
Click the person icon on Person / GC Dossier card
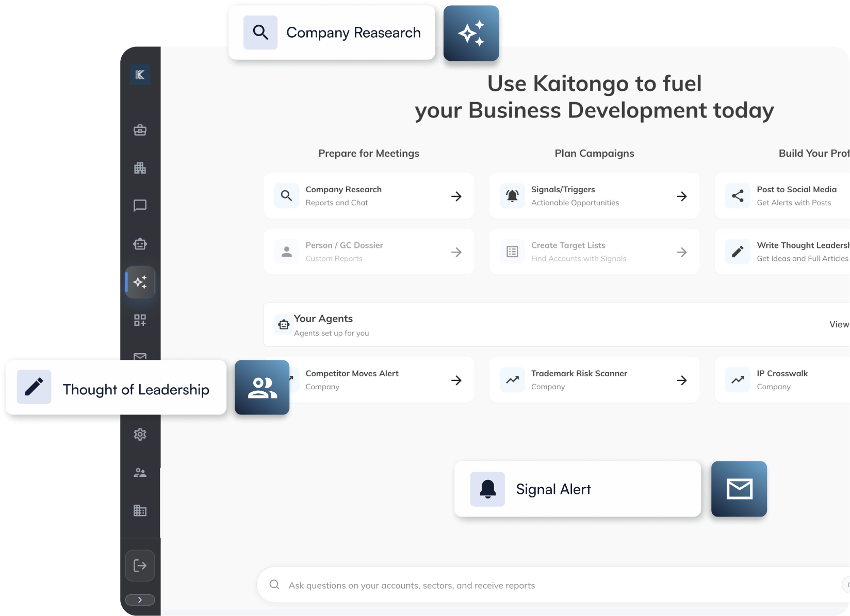(x=287, y=252)
